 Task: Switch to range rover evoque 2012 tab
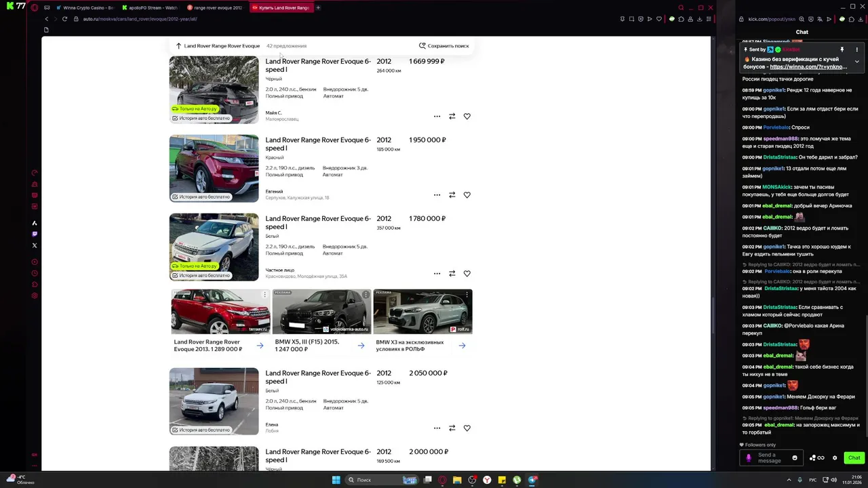(x=214, y=7)
